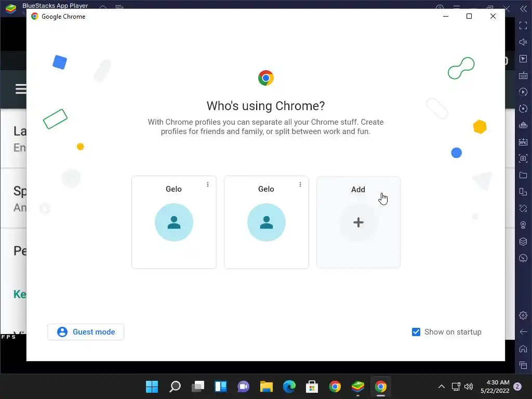This screenshot has width=532, height=399.
Task: Click the Install APK icon in BlueStacks
Action: coord(523,142)
